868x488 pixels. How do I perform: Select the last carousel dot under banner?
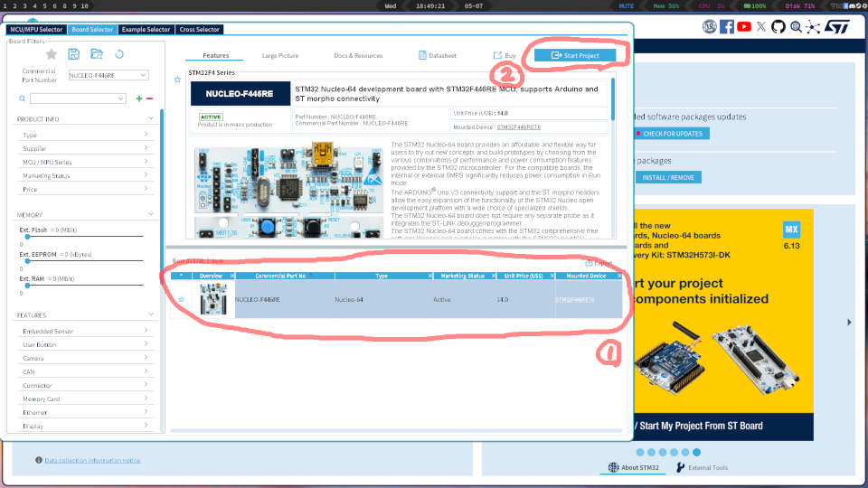696,452
